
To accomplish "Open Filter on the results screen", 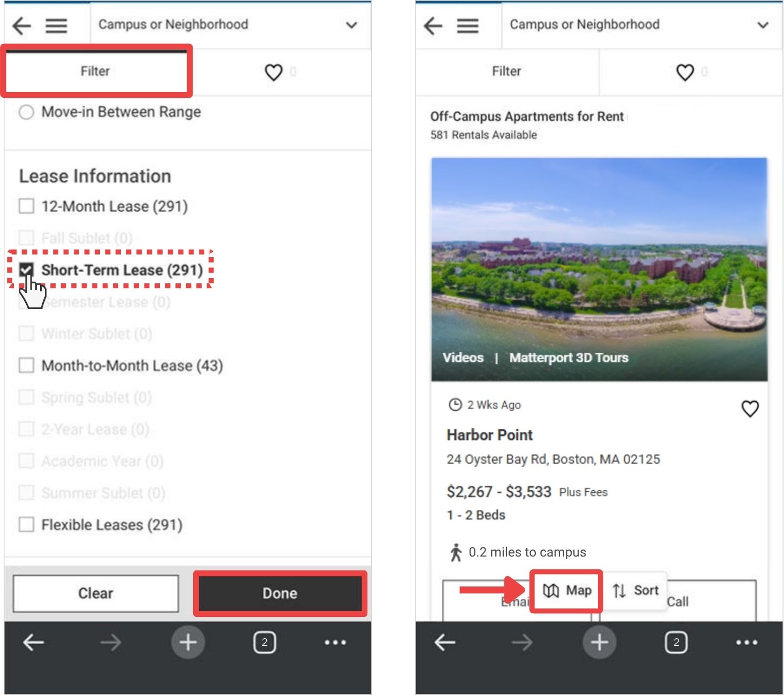I will coord(506,72).
